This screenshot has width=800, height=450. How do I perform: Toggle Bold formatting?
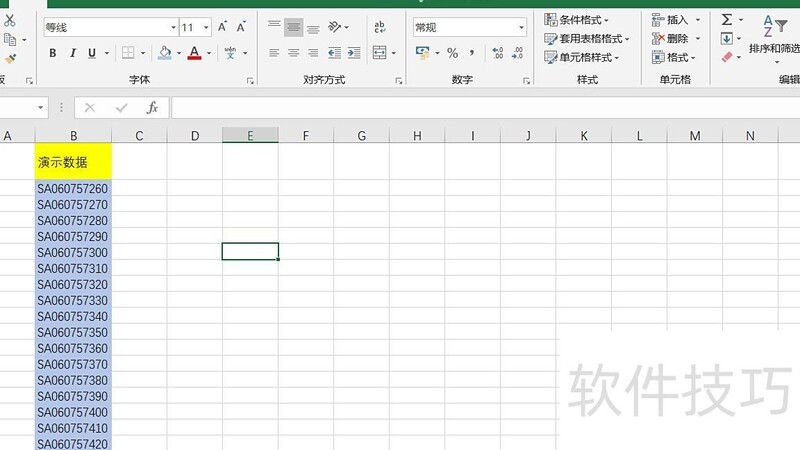point(53,53)
